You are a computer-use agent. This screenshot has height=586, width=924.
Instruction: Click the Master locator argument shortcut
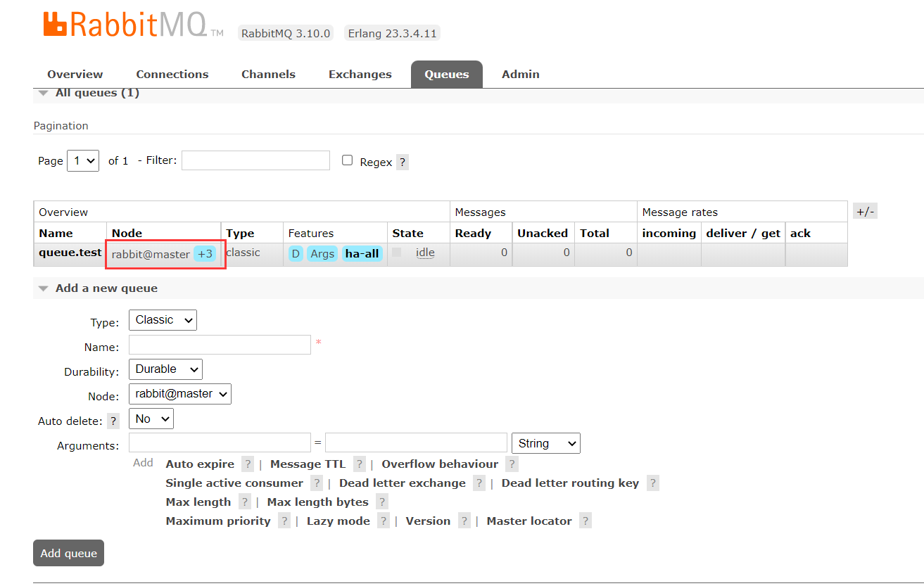pos(529,521)
